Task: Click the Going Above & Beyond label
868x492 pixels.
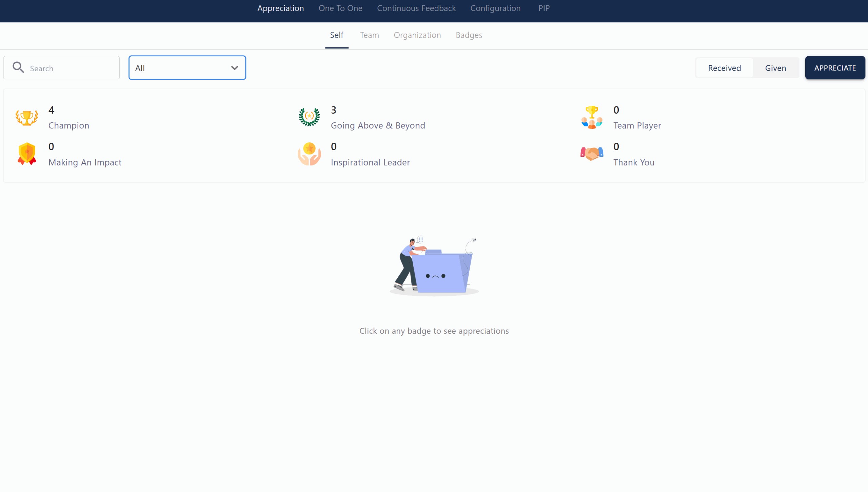Action: pyautogui.click(x=378, y=125)
